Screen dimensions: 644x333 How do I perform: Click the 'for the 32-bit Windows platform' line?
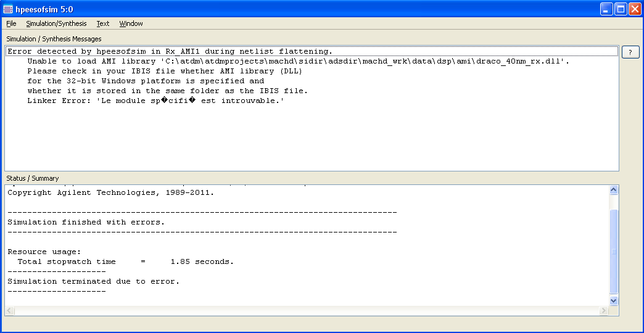[x=146, y=81]
